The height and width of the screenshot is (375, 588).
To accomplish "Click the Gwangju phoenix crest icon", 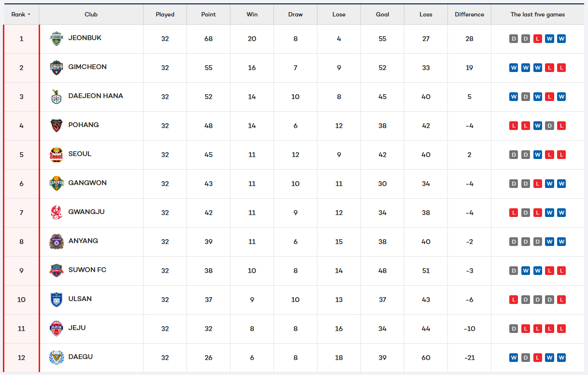I will (57, 213).
